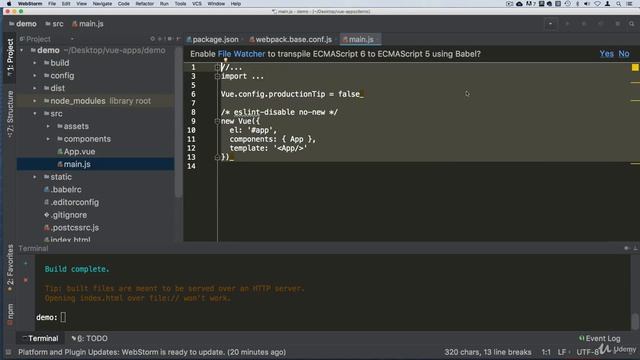Screen dimensions: 640x360
Task: Expand the components folder
Action: [x=48, y=139]
